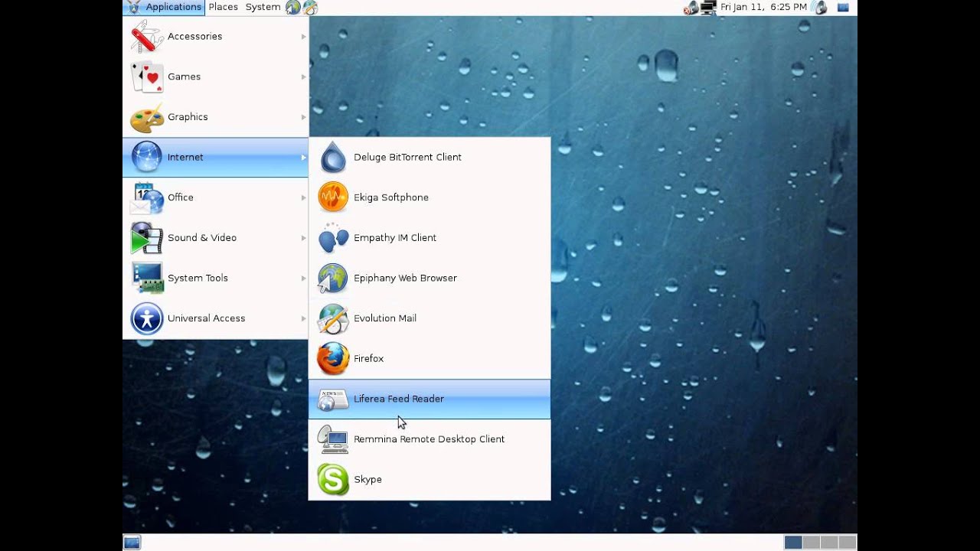Open Empathy IM Client
The image size is (980, 551).
click(x=430, y=238)
